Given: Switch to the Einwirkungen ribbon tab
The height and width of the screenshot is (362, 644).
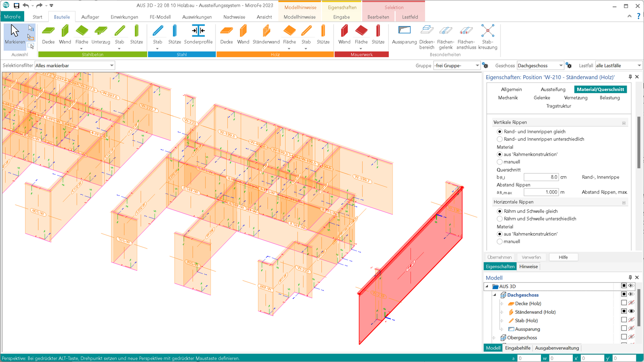Looking at the screenshot, I should [124, 17].
